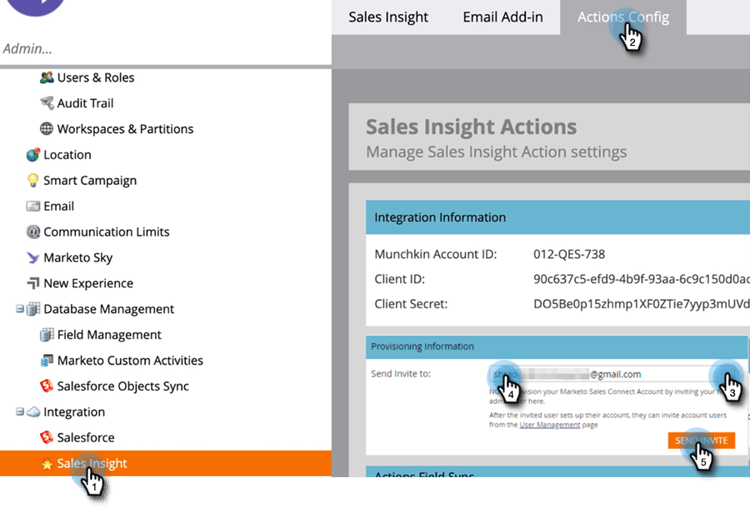This screenshot has width=750, height=508.
Task: Select the Integration label
Action: pos(74,412)
